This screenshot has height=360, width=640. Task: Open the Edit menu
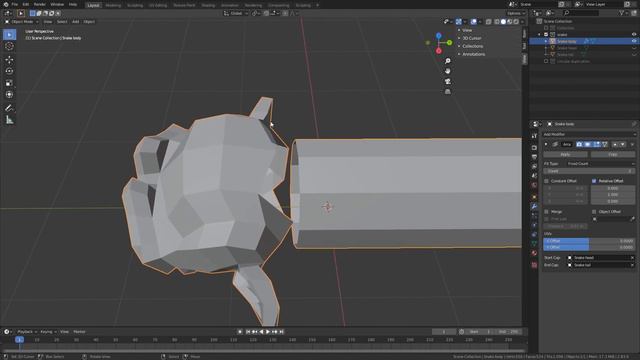26,4
